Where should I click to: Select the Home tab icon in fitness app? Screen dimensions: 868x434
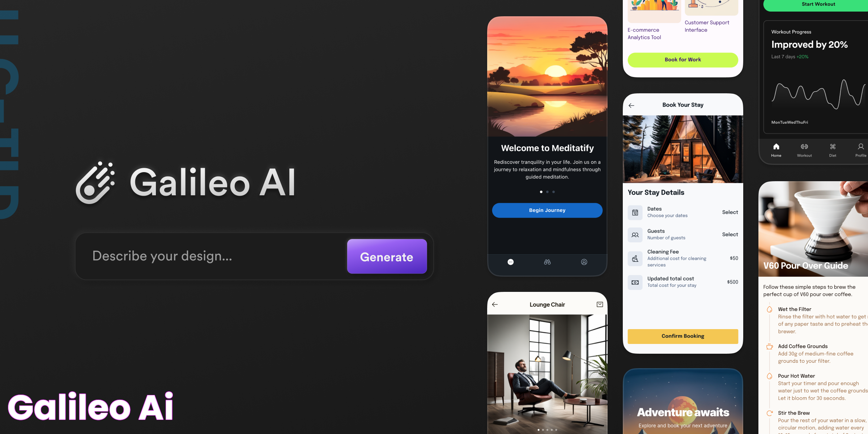click(776, 147)
